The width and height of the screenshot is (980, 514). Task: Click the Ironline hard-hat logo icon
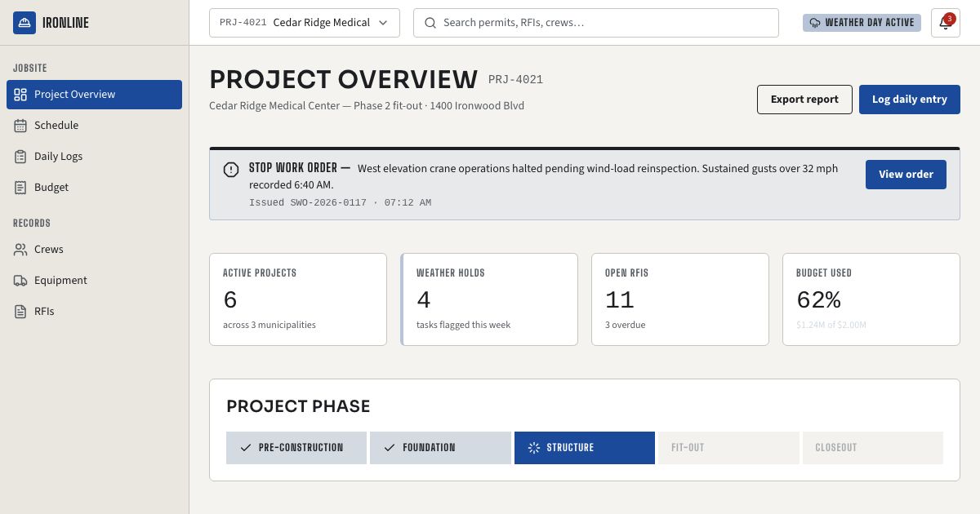24,23
